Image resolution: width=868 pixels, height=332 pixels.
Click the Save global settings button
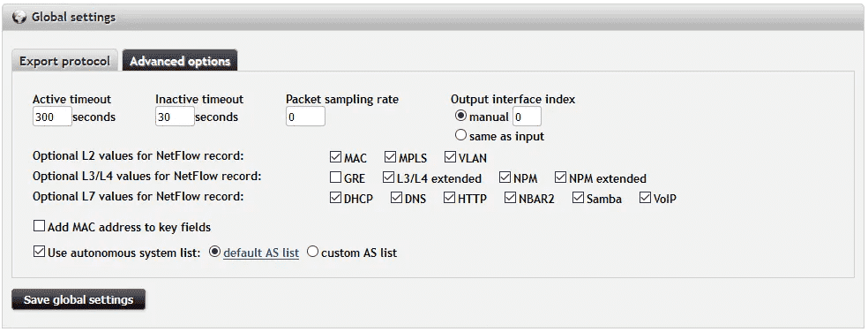point(79,300)
